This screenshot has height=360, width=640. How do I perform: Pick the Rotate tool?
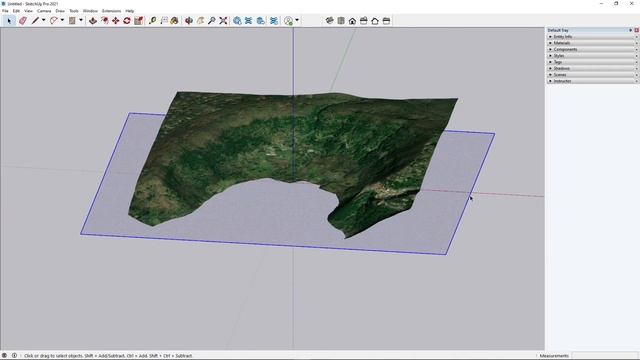pos(127,20)
